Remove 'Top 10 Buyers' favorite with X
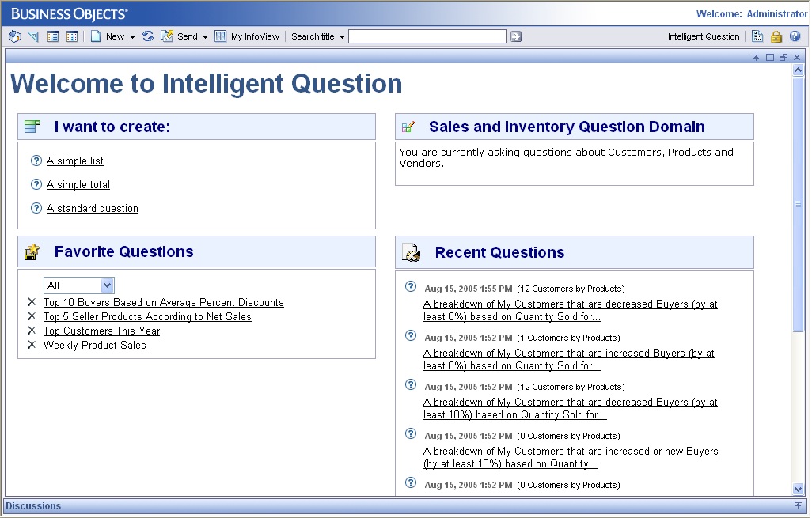 32,302
